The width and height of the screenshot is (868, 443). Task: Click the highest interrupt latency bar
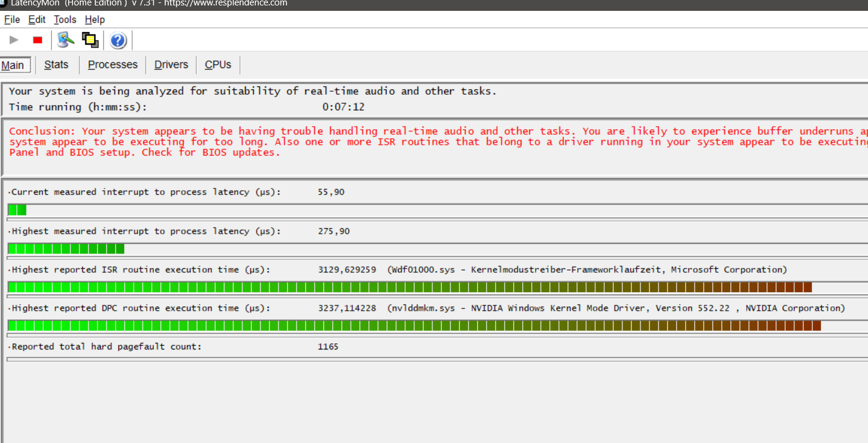[437, 249]
